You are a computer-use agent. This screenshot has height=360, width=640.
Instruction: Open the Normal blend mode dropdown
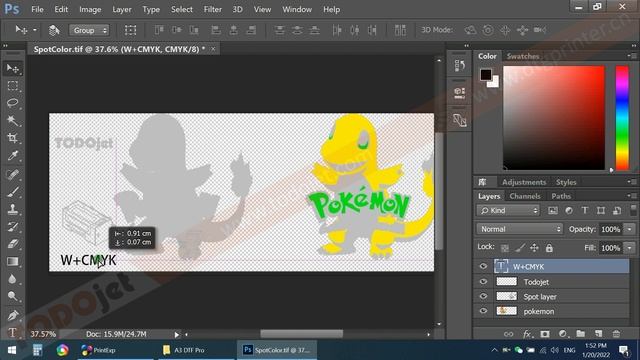[x=519, y=229]
